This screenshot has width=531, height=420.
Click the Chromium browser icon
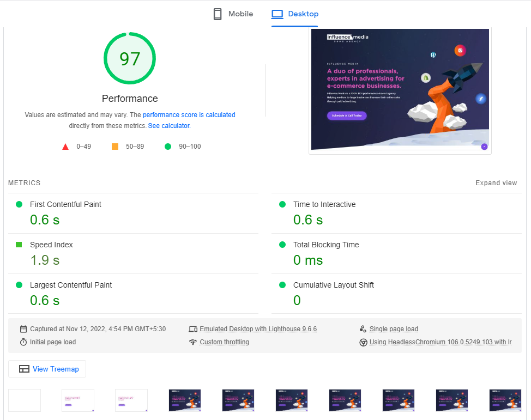[x=363, y=342]
